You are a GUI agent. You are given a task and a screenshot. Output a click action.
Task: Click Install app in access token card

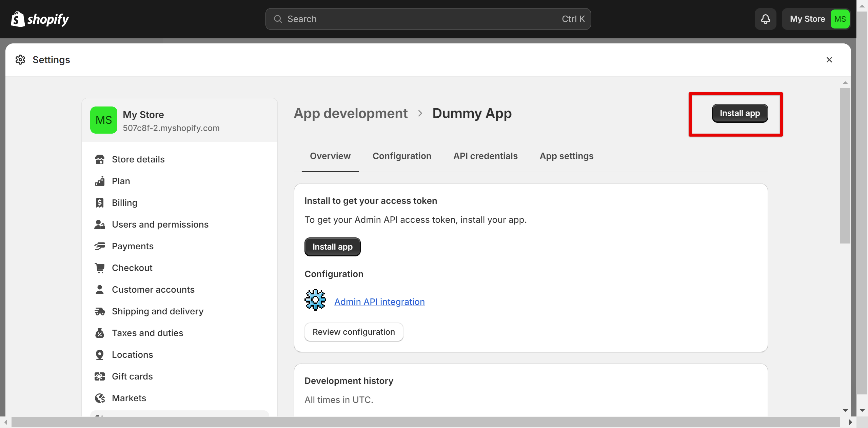332,247
